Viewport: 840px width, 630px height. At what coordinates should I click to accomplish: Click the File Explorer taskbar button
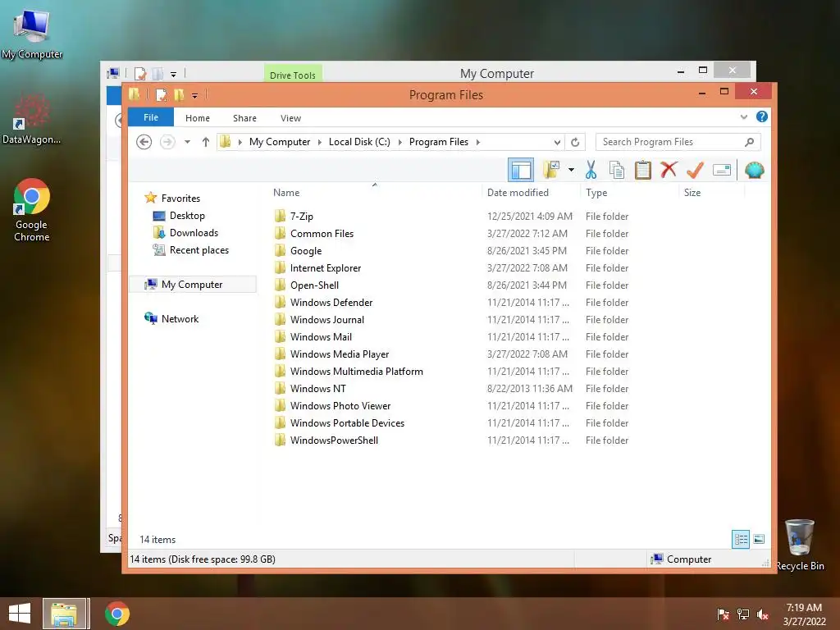click(64, 614)
